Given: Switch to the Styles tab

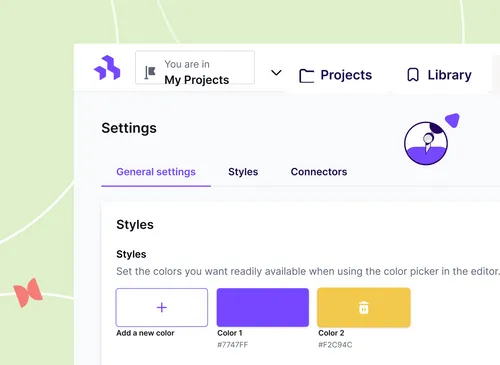Looking at the screenshot, I should [x=243, y=172].
